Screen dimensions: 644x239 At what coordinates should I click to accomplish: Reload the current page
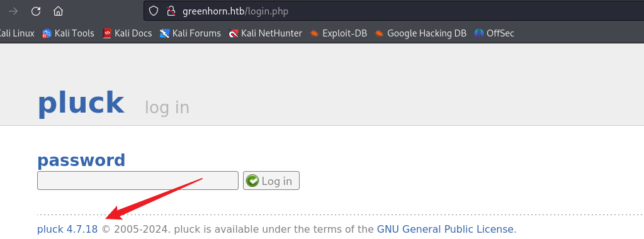point(36,11)
